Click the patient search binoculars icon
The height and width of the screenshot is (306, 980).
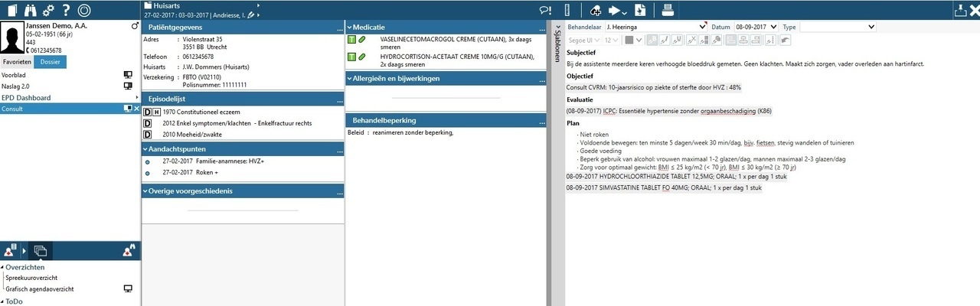coord(129,251)
